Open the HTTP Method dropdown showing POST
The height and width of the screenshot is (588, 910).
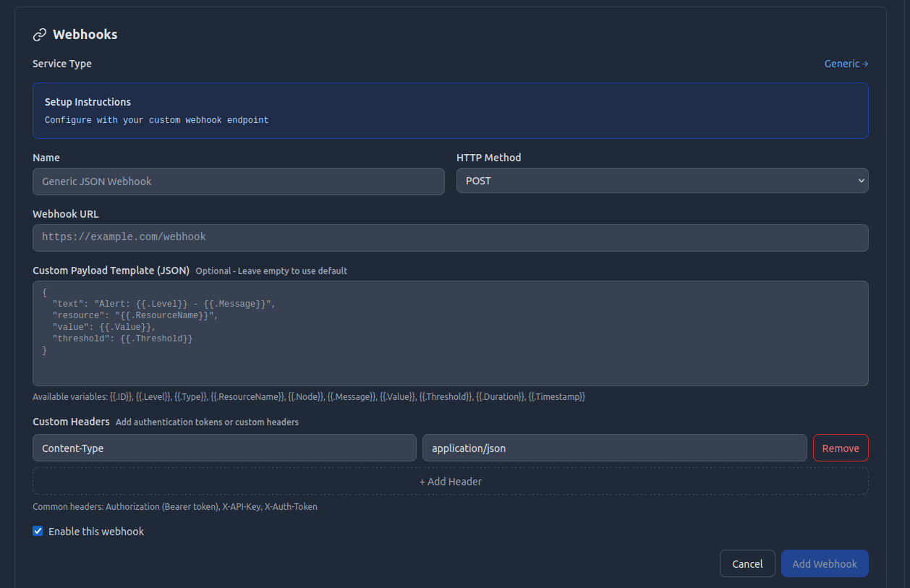tap(661, 181)
